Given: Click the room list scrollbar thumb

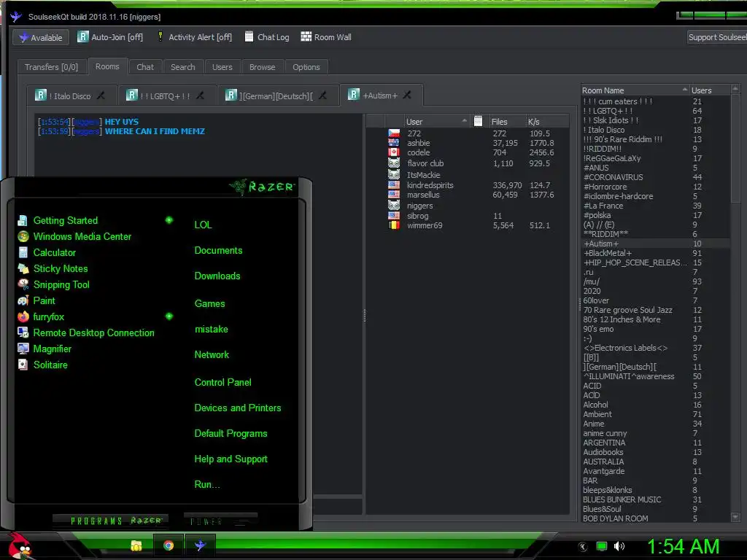Looking at the screenshot, I should tap(735, 149).
